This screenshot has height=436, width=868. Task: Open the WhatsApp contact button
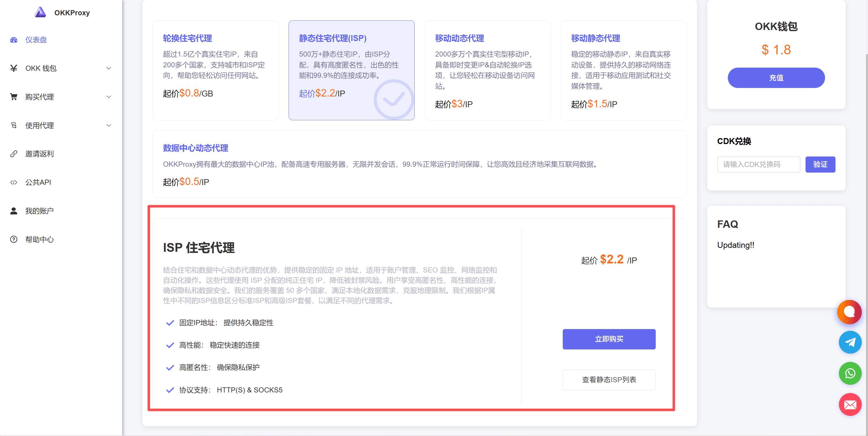pyautogui.click(x=850, y=373)
